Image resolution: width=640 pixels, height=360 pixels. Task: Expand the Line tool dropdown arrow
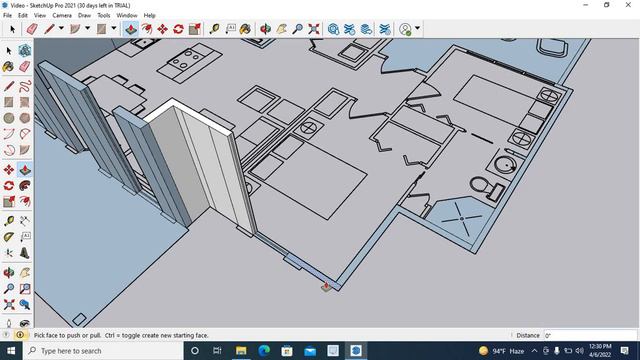(x=61, y=29)
